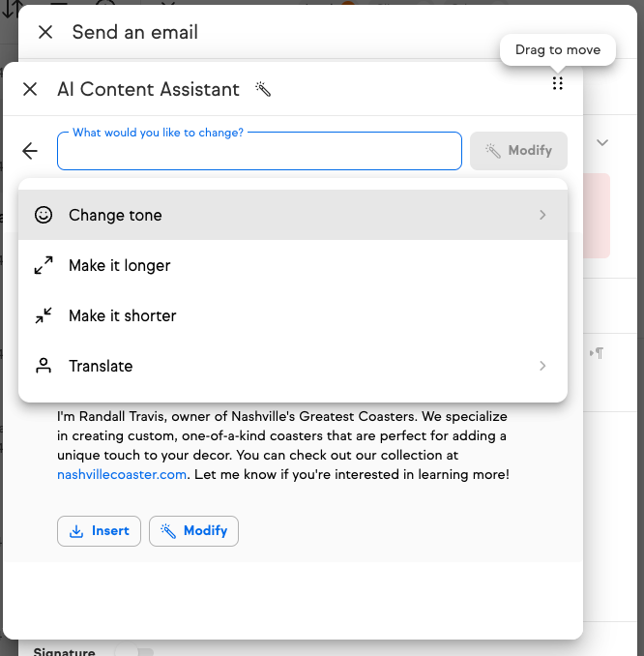Image resolution: width=644 pixels, height=656 pixels.
Task: Click the magic wand icon beside AI Content Assistant
Action: [263, 89]
